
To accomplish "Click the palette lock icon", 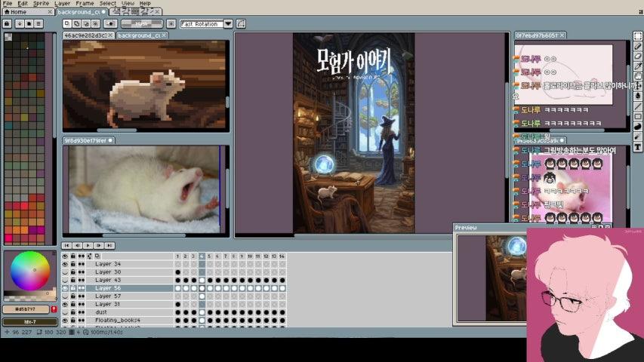I will pyautogui.click(x=7, y=23).
